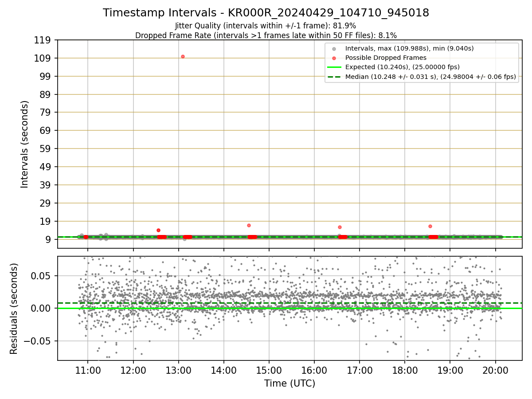Click the raised red dropped-frame point near 12:30

click(158, 230)
